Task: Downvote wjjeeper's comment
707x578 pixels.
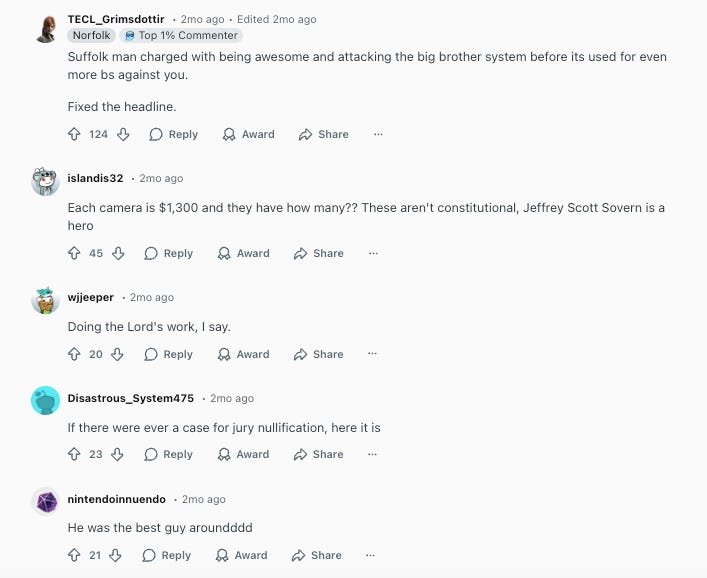Action: 117,354
